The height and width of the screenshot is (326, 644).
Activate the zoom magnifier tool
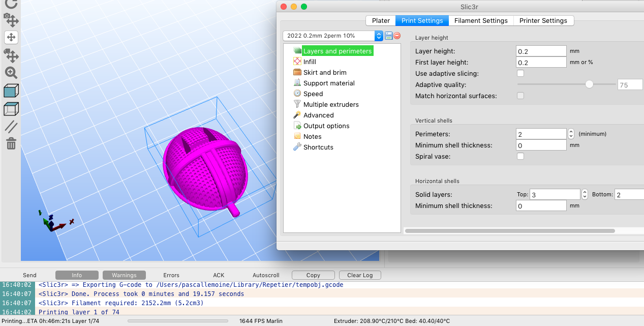11,73
